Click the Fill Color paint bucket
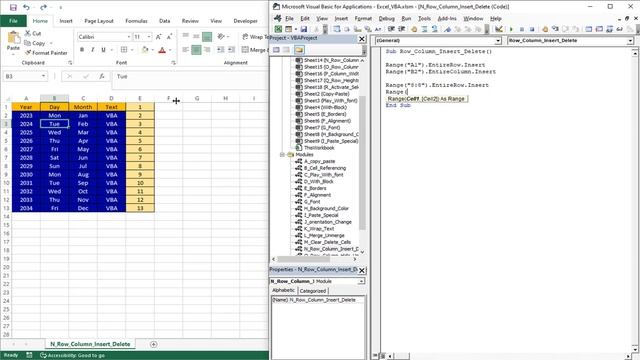The image size is (640, 360). point(145,50)
